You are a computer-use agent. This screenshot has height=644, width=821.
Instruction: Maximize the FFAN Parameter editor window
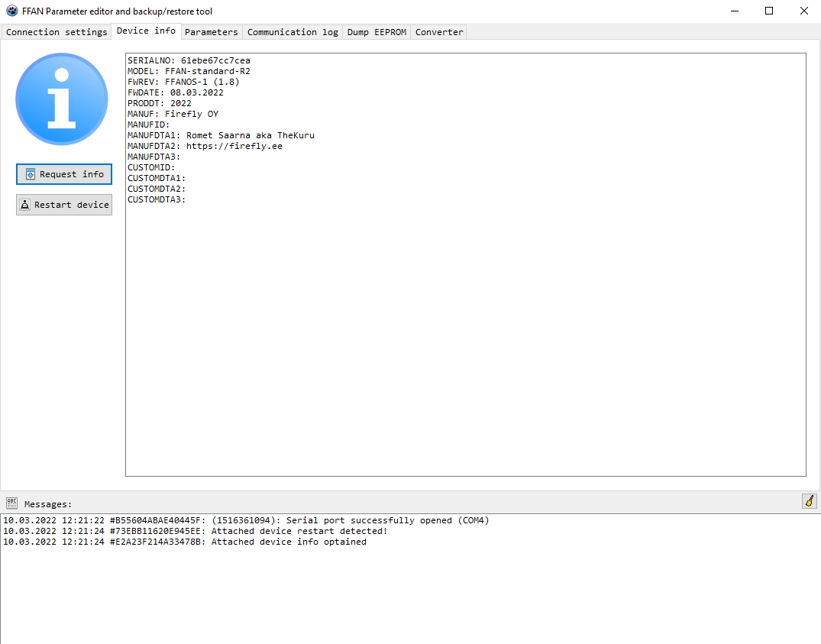pyautogui.click(x=769, y=11)
